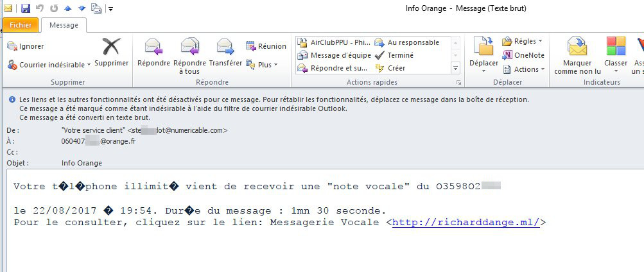Click Ignorer conversation button
Screen dimensions: 644x272
point(26,46)
